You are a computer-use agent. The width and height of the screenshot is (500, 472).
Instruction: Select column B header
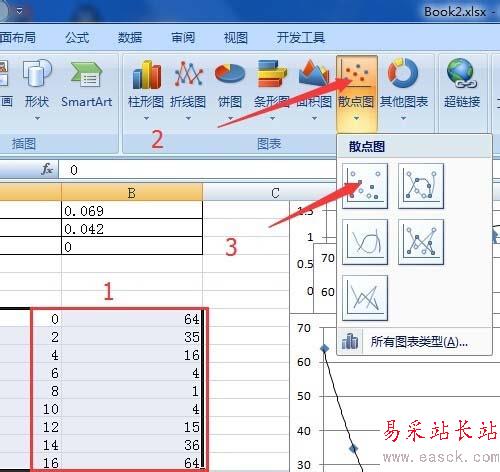coord(132,192)
